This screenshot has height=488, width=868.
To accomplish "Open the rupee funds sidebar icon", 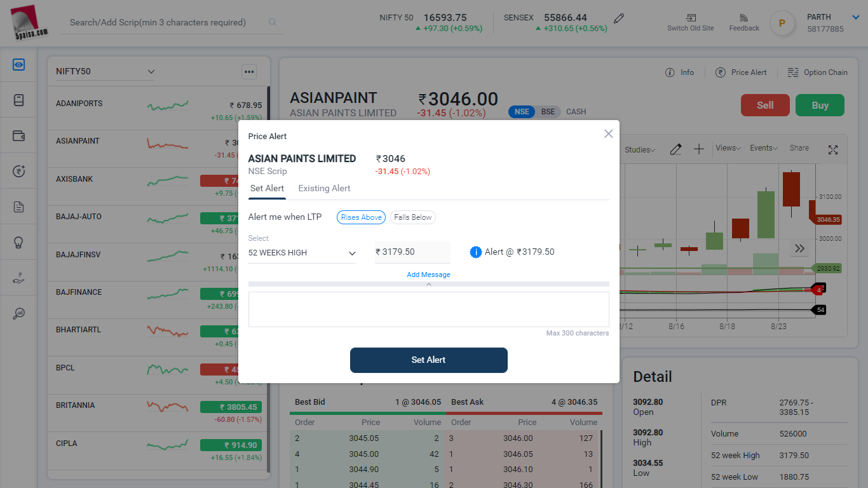I will click(19, 171).
